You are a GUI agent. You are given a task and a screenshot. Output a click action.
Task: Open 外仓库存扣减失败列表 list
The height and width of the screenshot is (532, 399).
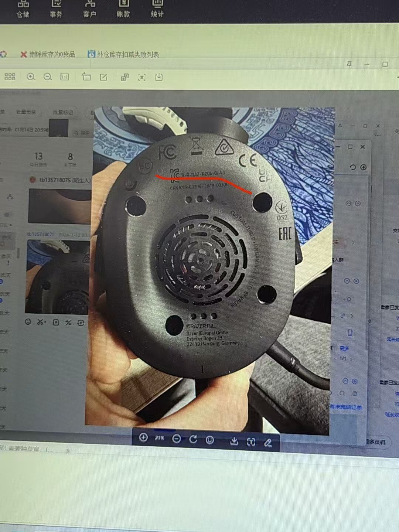coord(123,54)
